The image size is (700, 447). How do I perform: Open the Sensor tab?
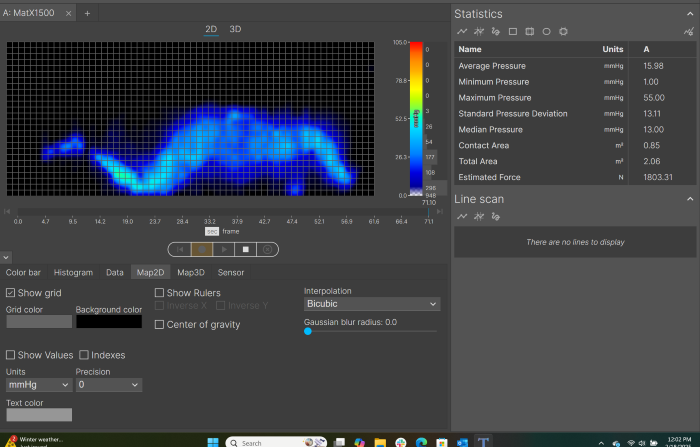pos(231,272)
